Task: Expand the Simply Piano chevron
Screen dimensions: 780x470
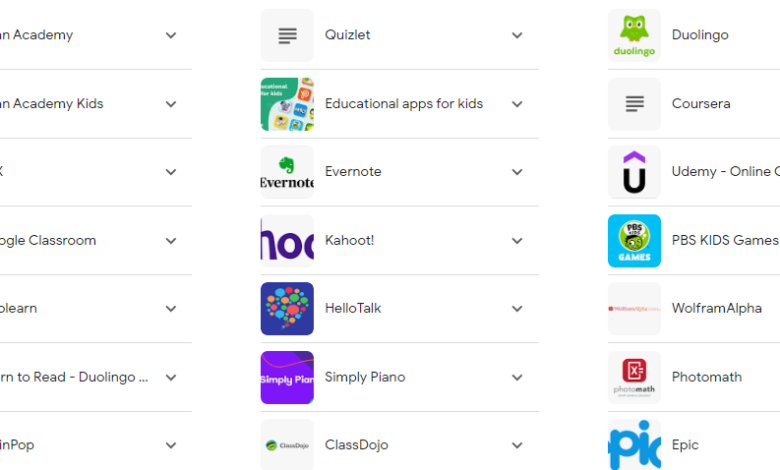Action: [x=517, y=378]
